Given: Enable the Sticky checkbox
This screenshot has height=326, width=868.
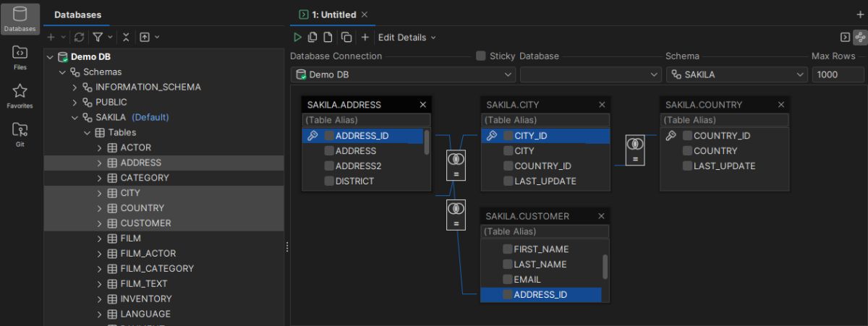Looking at the screenshot, I should [481, 56].
